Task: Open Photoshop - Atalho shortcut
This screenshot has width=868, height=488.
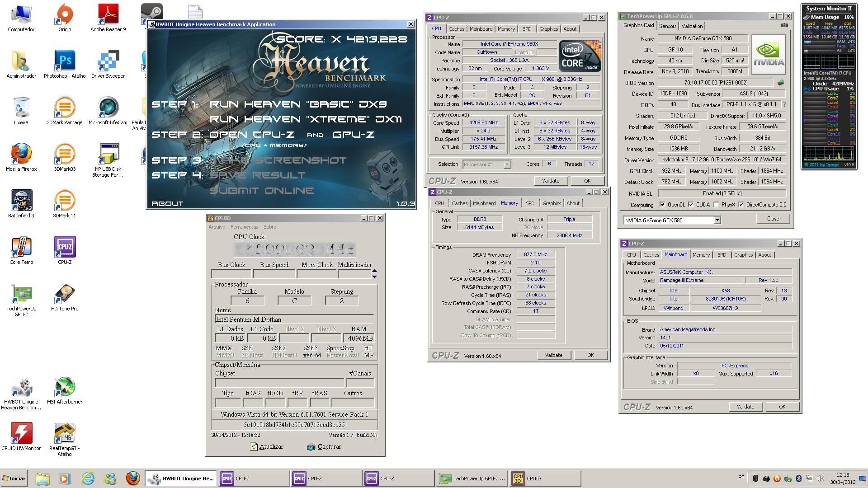Action: pyautogui.click(x=65, y=65)
